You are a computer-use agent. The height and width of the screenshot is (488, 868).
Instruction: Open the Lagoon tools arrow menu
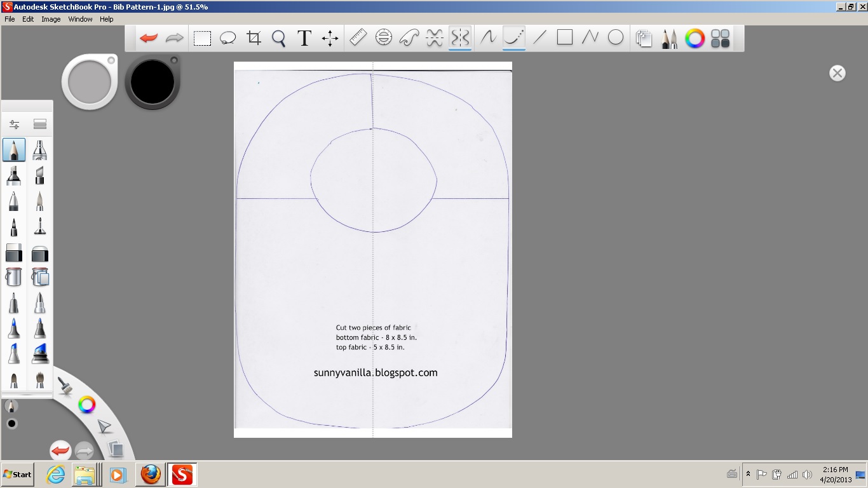104,426
